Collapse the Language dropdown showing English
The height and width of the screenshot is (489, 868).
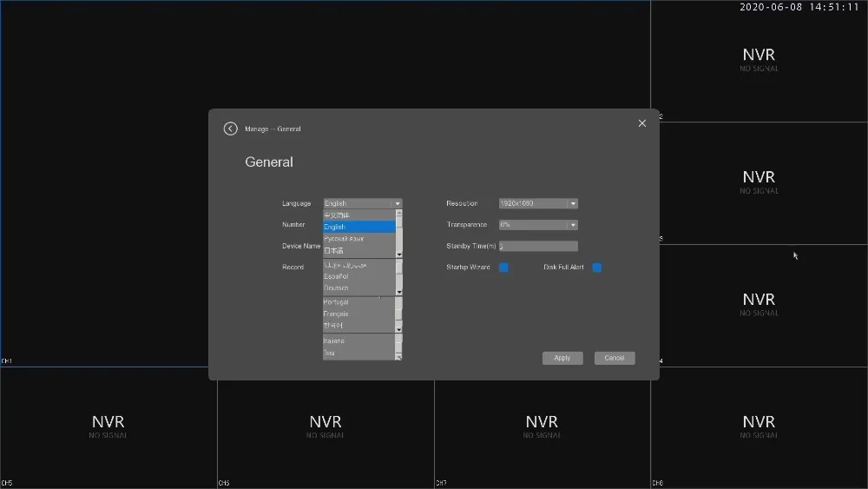click(x=397, y=203)
